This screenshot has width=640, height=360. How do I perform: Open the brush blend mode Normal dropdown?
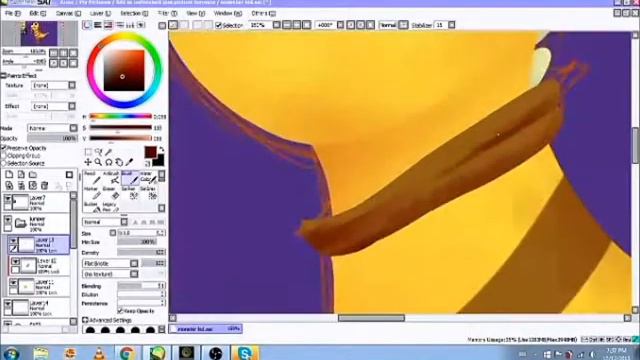click(105, 222)
